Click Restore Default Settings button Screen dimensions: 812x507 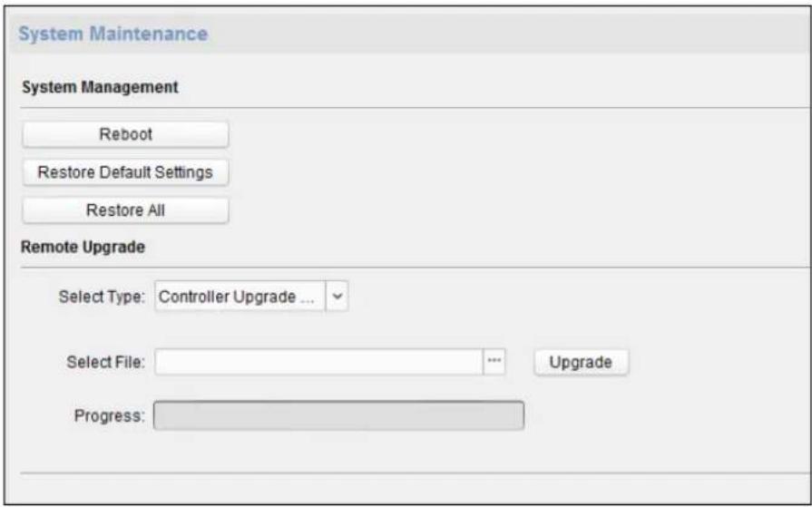125,172
